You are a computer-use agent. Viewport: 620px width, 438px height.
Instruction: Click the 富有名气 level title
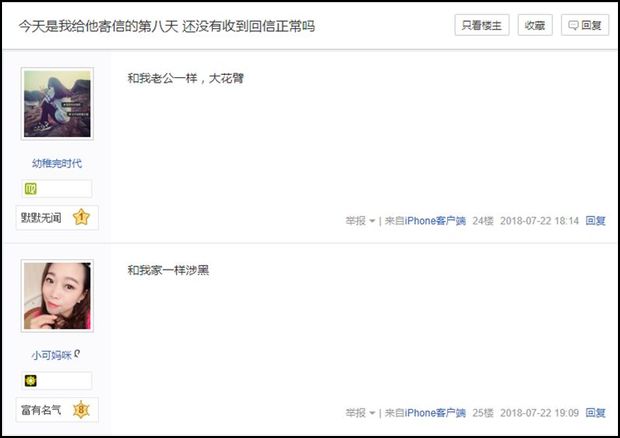point(41,410)
